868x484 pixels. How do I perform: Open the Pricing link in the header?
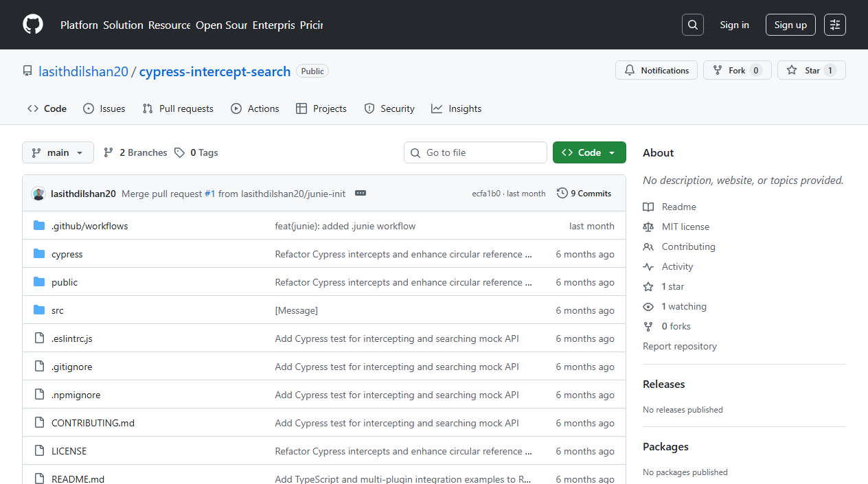tap(311, 25)
